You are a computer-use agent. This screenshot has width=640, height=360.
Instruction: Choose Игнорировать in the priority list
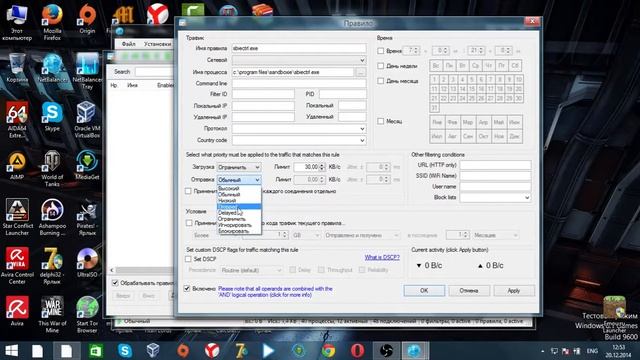click(238, 225)
